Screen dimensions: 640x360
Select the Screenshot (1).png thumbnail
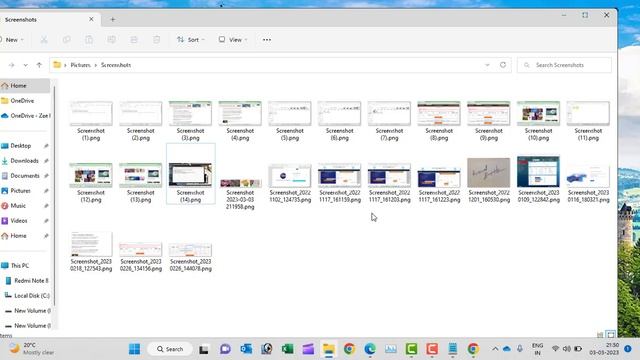[x=91, y=113]
